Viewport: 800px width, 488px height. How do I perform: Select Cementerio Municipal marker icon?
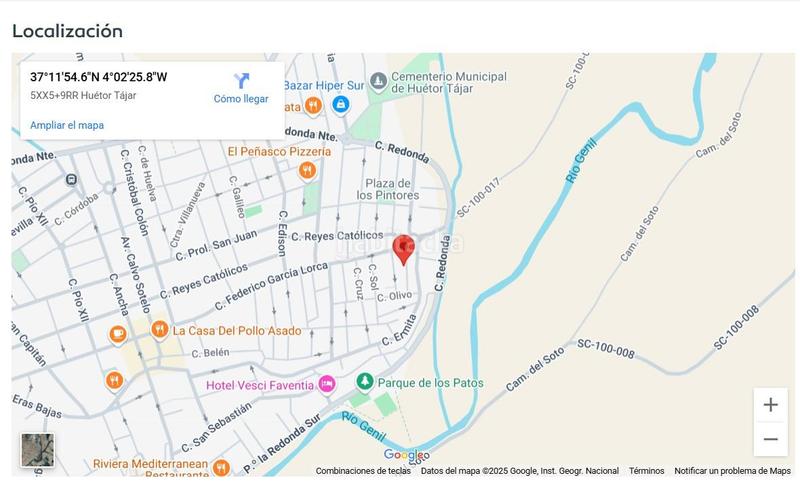(378, 82)
